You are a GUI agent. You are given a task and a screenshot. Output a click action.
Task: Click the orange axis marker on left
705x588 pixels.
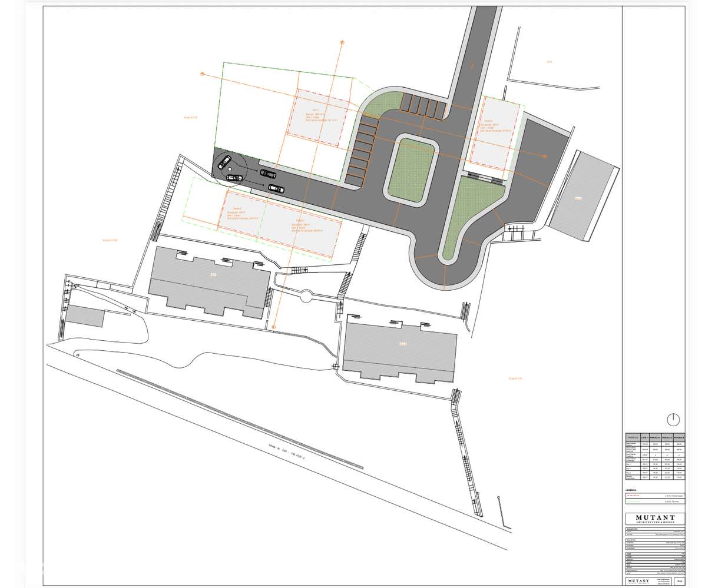click(x=203, y=74)
